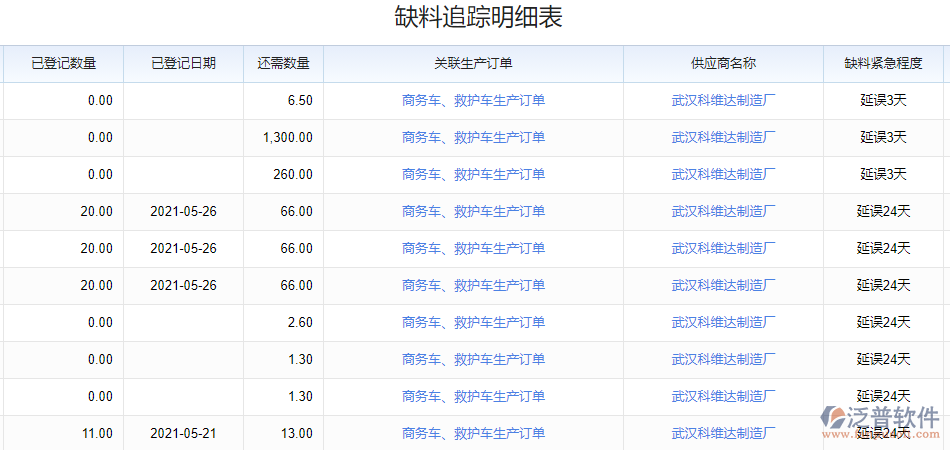Select the 1,300.00 quantity cell
Image resolution: width=950 pixels, height=450 pixels.
point(287,137)
